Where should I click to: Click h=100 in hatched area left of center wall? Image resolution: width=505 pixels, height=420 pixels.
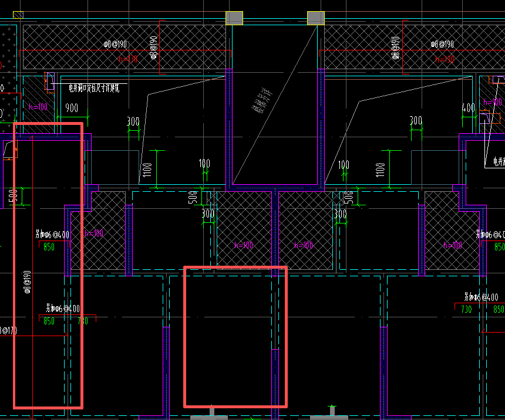[244, 245]
